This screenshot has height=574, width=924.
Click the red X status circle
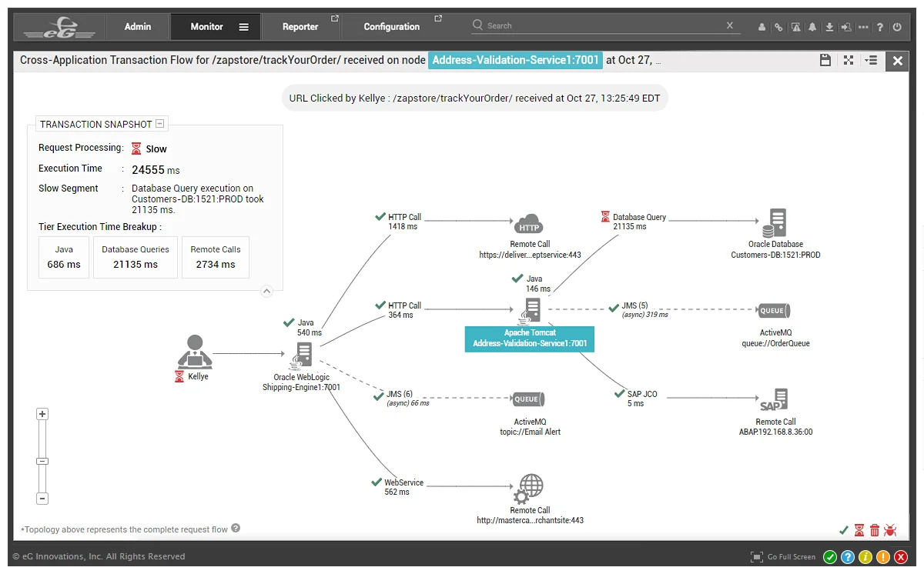tap(901, 557)
